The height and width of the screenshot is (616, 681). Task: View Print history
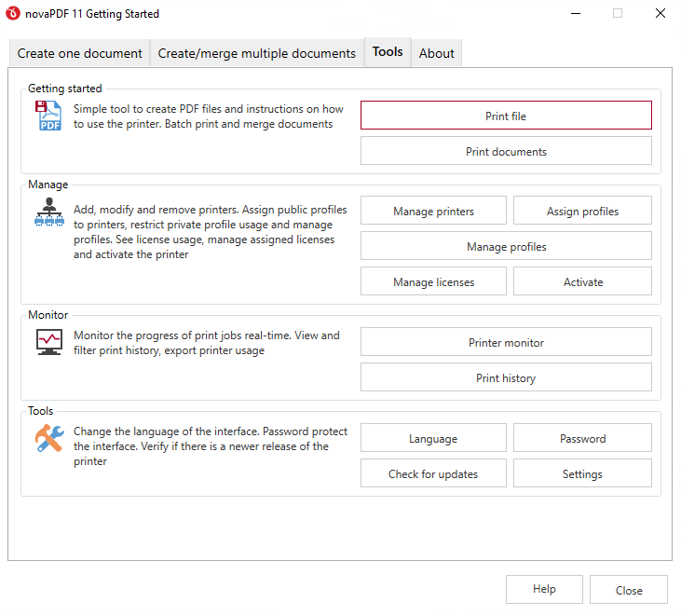(506, 377)
